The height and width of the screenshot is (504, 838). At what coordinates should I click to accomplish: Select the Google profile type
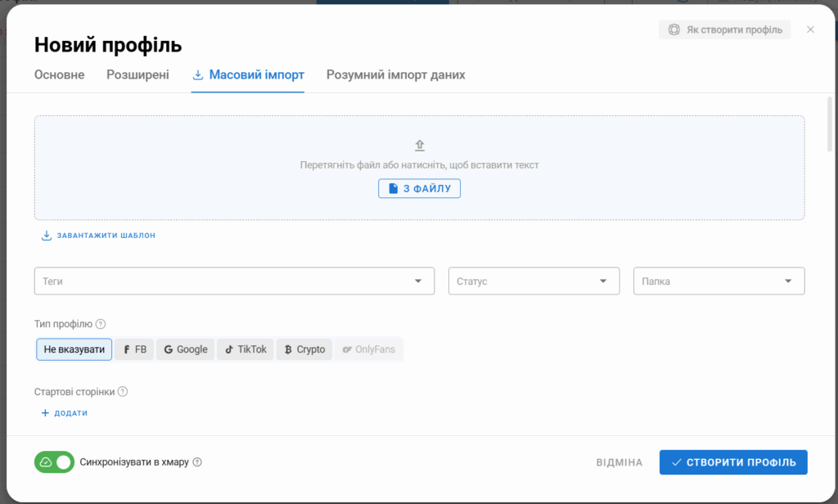point(186,349)
